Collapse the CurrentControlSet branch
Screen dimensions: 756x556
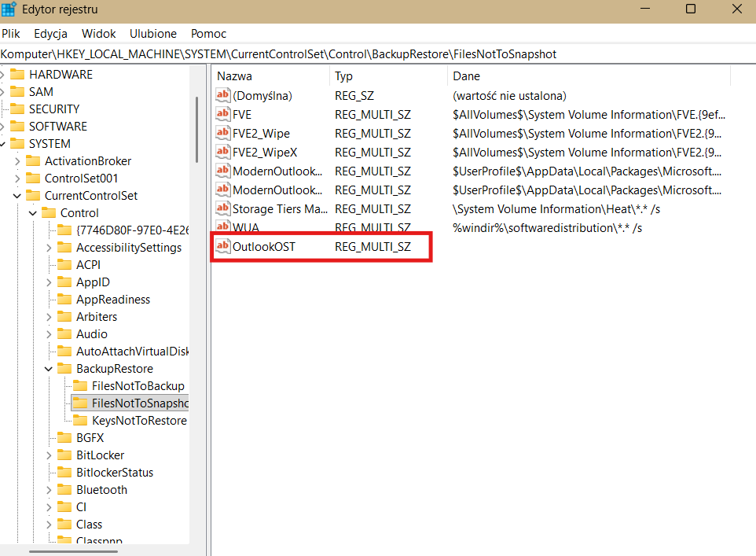17,196
